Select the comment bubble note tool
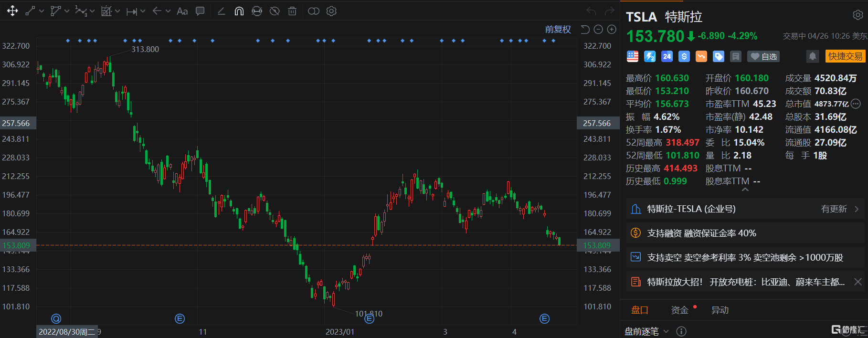This screenshot has width=868, height=338. tap(200, 11)
